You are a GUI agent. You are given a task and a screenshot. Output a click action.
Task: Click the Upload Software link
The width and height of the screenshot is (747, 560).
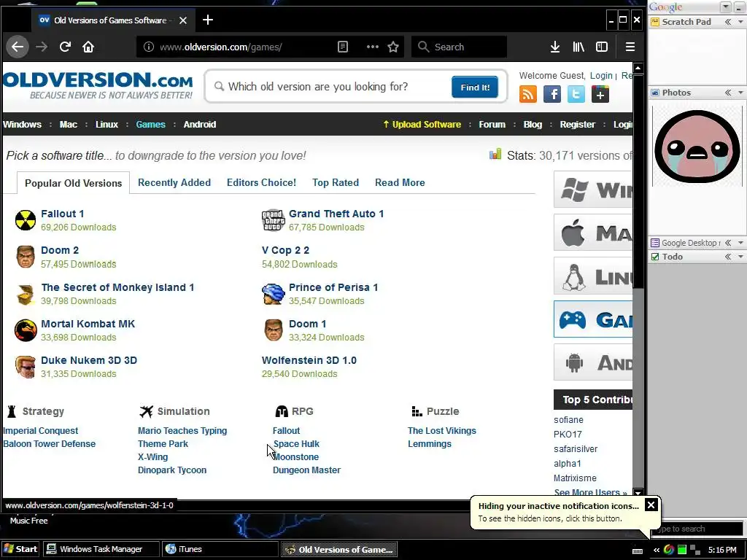click(x=422, y=124)
